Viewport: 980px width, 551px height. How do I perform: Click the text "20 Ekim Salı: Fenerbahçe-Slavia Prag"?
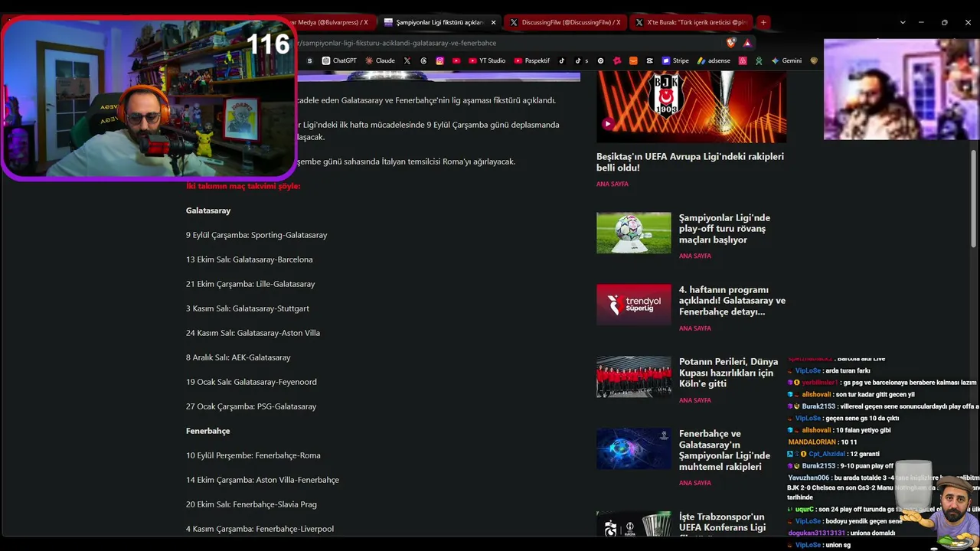251,504
